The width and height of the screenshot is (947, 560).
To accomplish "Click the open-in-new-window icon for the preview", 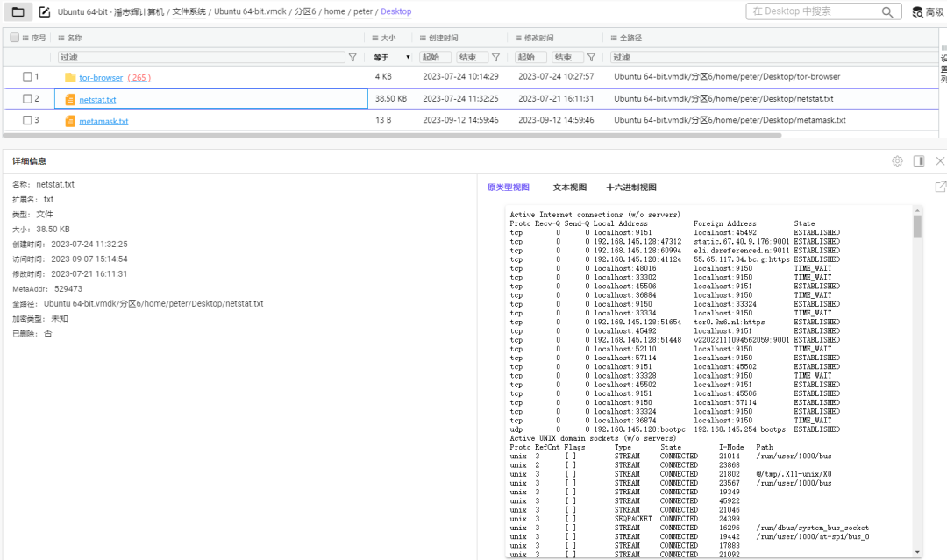I will [940, 187].
